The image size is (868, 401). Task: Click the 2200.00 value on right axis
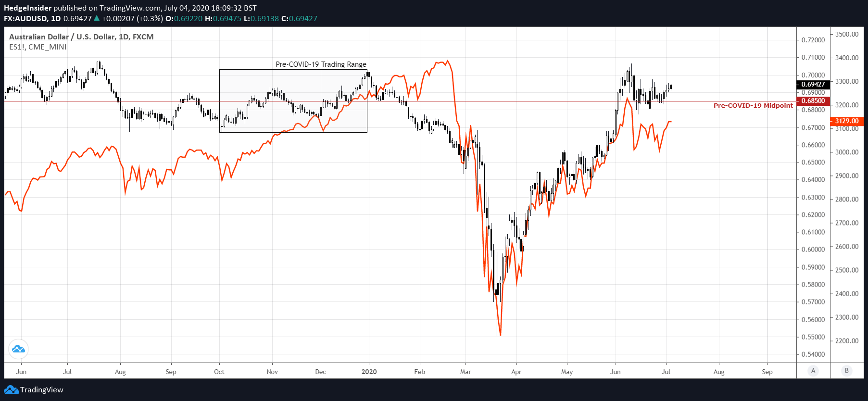click(x=847, y=341)
